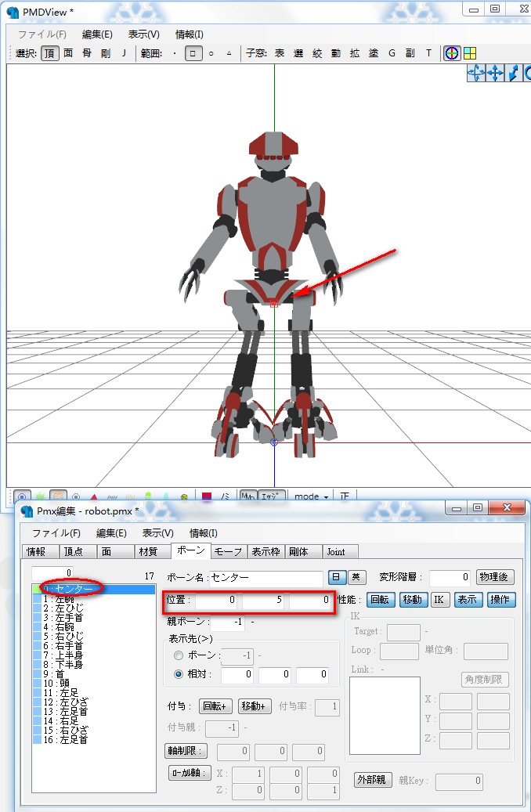
Task: Toggle the Mdl display button
Action: [x=247, y=496]
